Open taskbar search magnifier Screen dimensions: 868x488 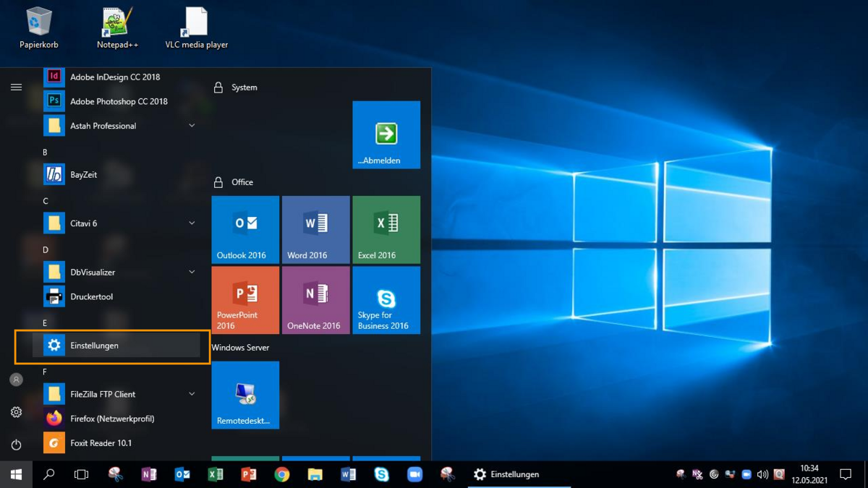coord(49,474)
